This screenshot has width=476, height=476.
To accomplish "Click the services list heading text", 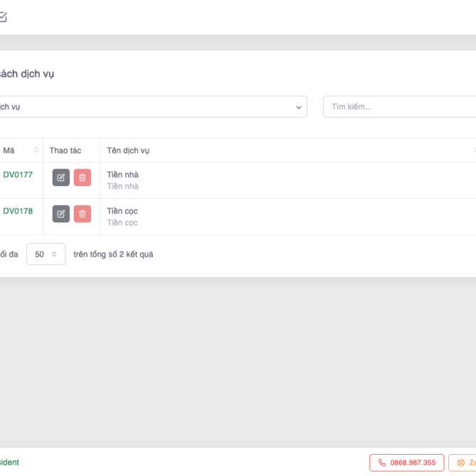I will click(x=27, y=74).
